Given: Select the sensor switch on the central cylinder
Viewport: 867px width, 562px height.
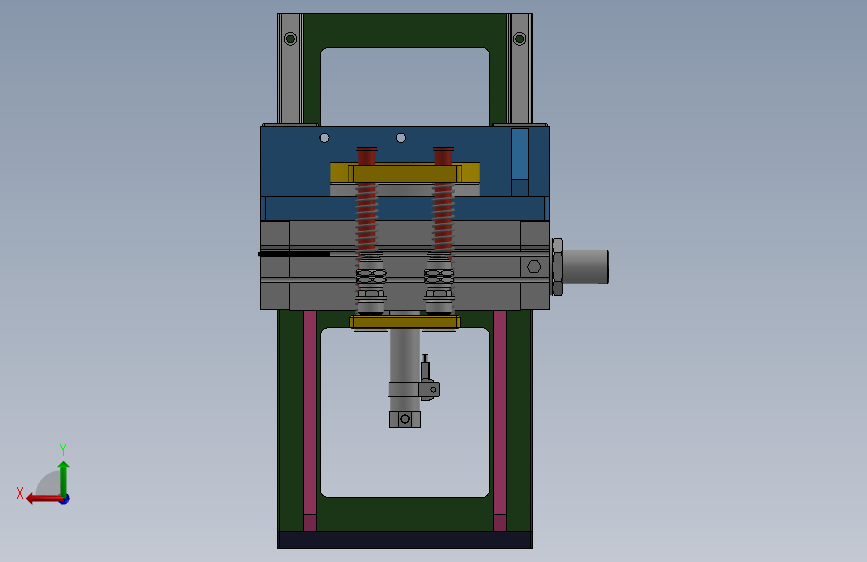Looking at the screenshot, I should [429, 378].
